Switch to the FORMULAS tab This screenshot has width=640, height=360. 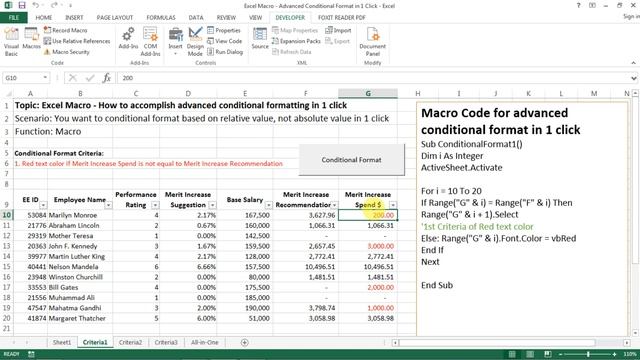pos(161,18)
